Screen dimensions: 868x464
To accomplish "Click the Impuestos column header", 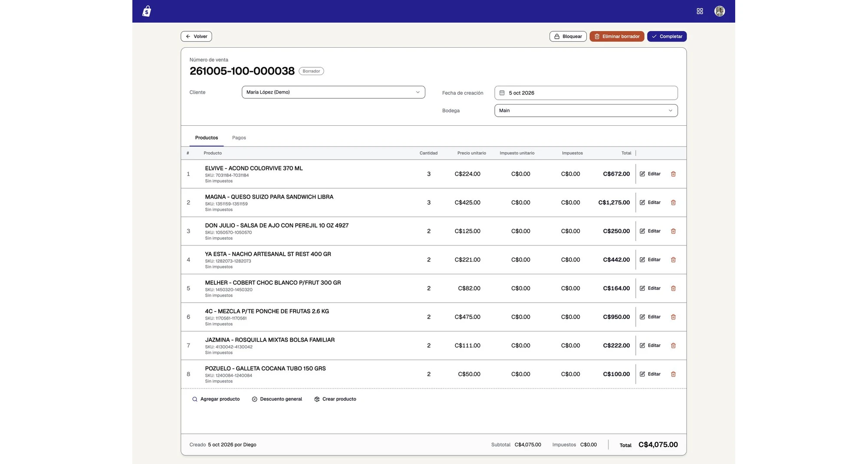I will (x=572, y=153).
